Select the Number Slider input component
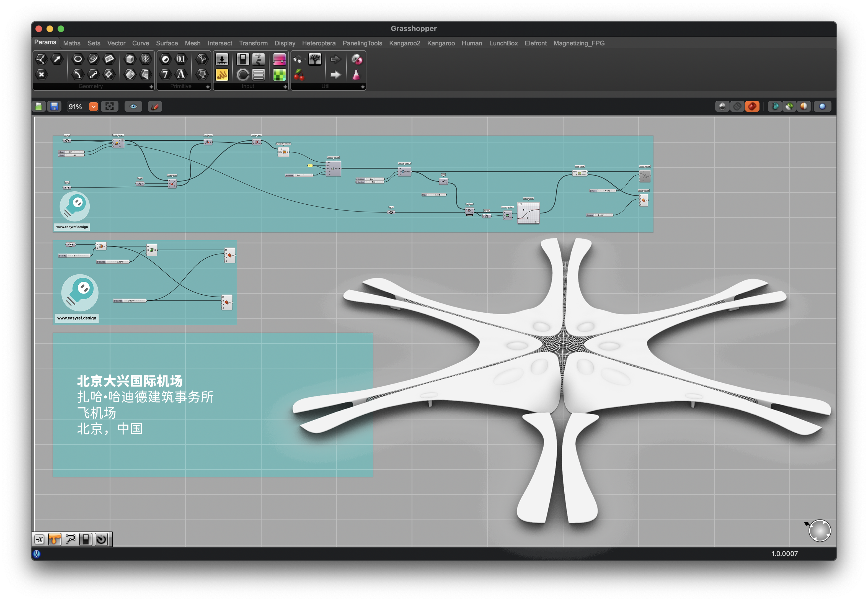 [x=221, y=59]
